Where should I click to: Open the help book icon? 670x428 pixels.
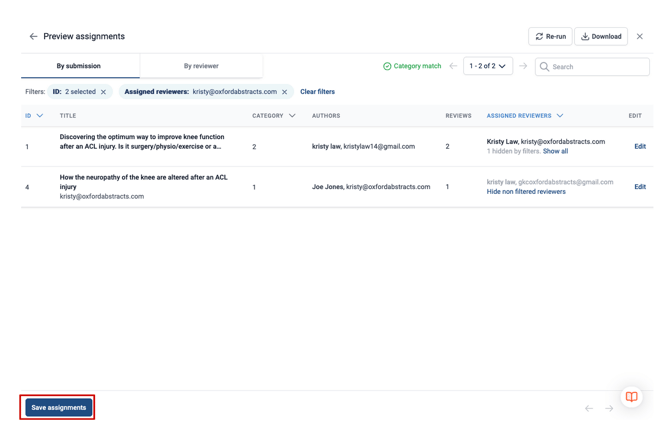tap(631, 397)
